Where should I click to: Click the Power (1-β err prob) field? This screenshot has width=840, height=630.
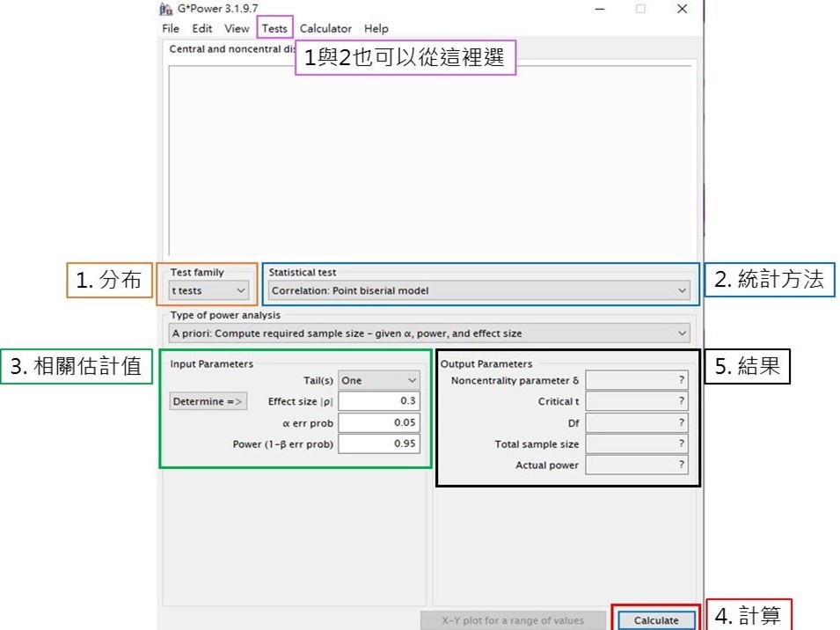click(379, 443)
